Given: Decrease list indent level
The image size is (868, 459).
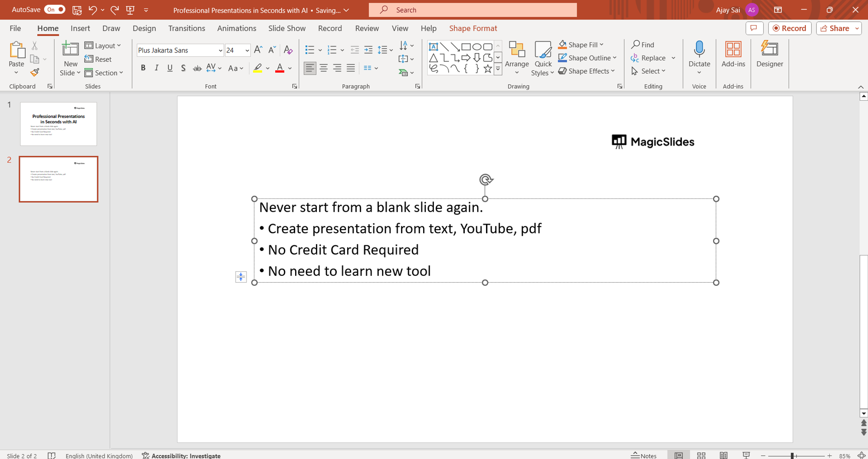Looking at the screenshot, I should 355,50.
